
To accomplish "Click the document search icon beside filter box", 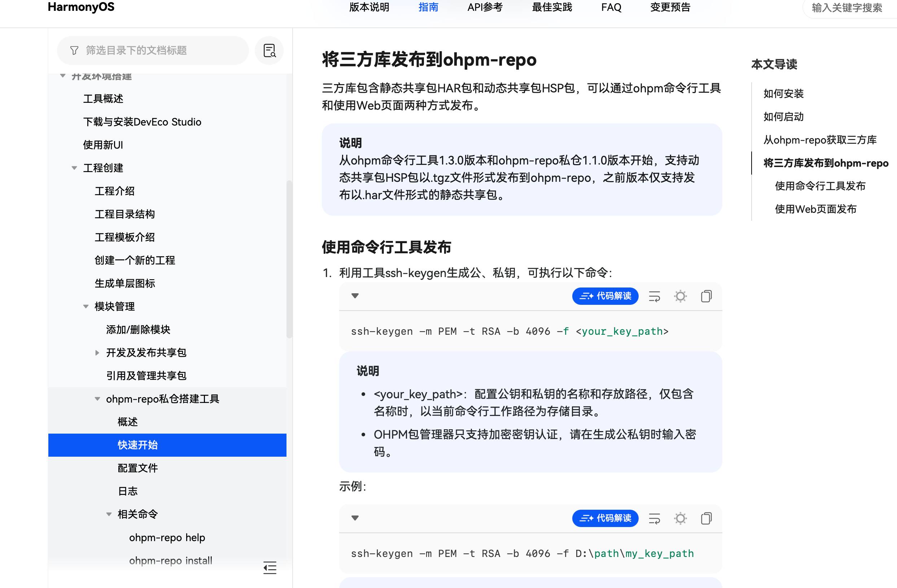I will (269, 51).
